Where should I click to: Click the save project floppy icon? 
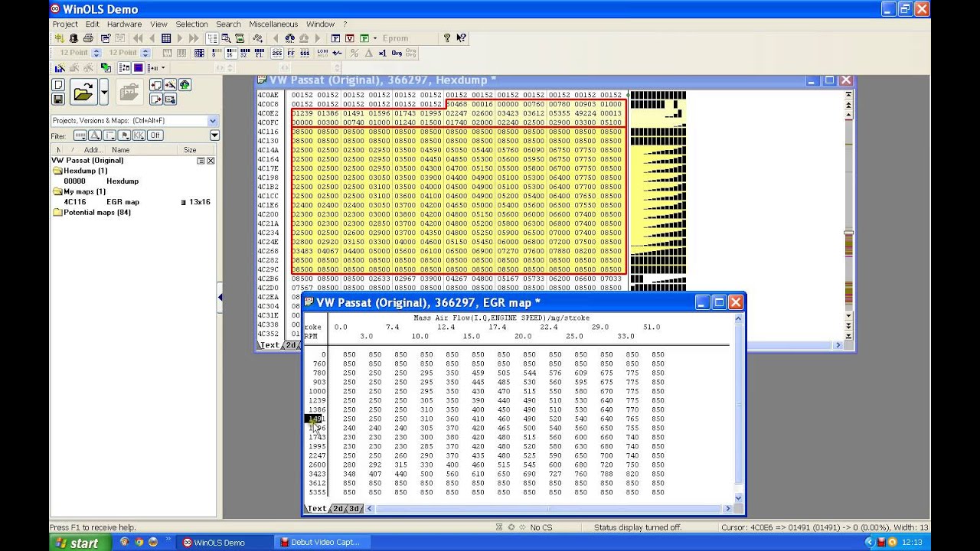coord(58,99)
